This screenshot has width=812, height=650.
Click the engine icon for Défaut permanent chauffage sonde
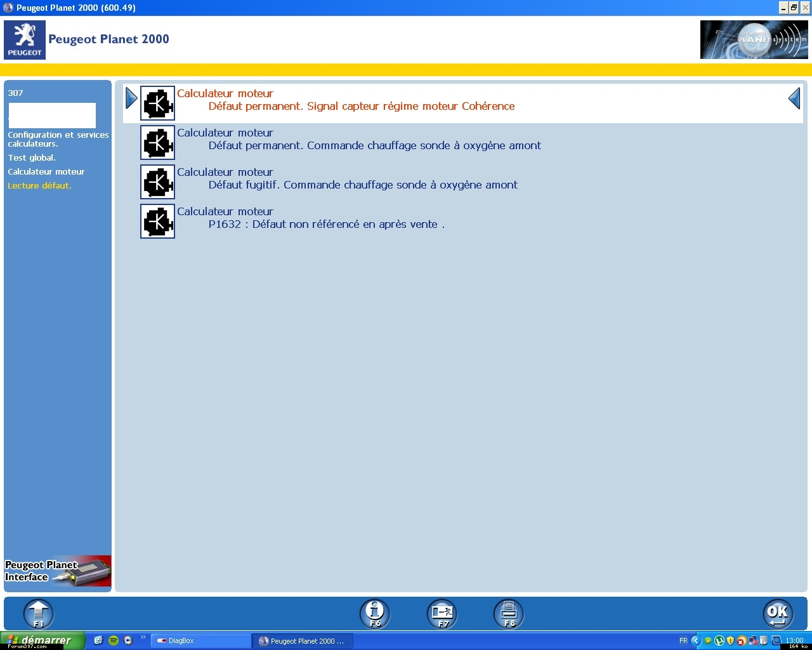pos(157,142)
